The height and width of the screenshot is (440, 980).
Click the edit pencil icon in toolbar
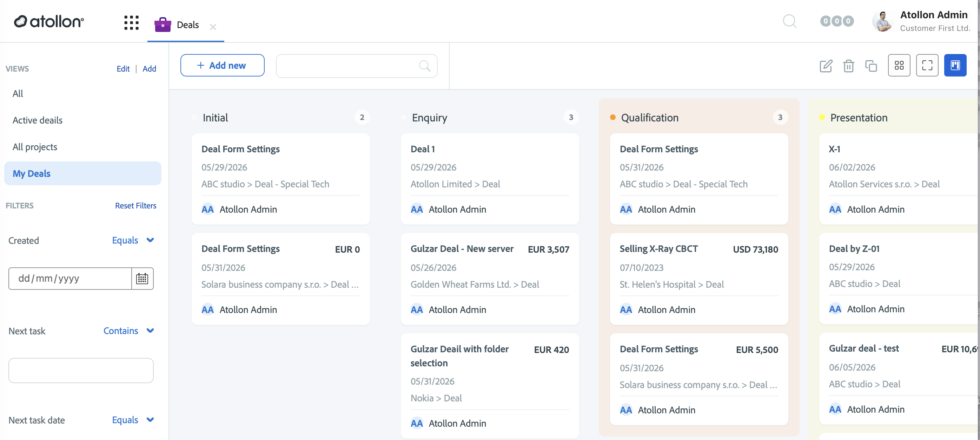tap(826, 66)
